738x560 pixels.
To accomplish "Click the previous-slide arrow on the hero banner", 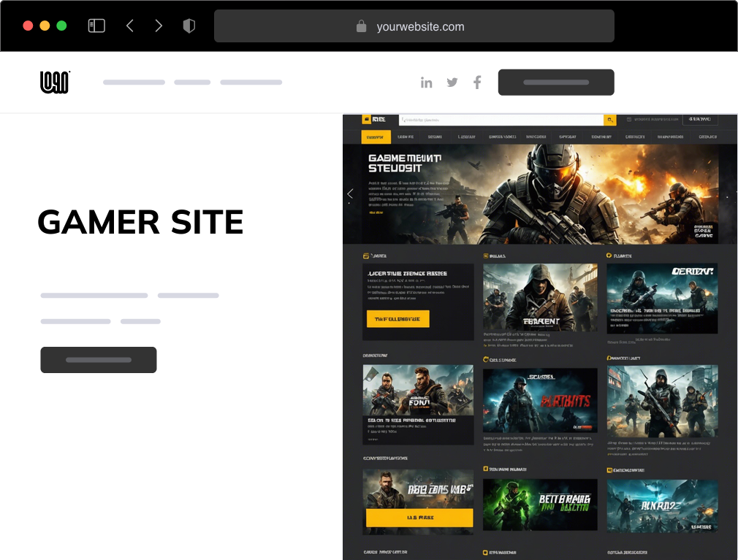I will click(x=350, y=193).
